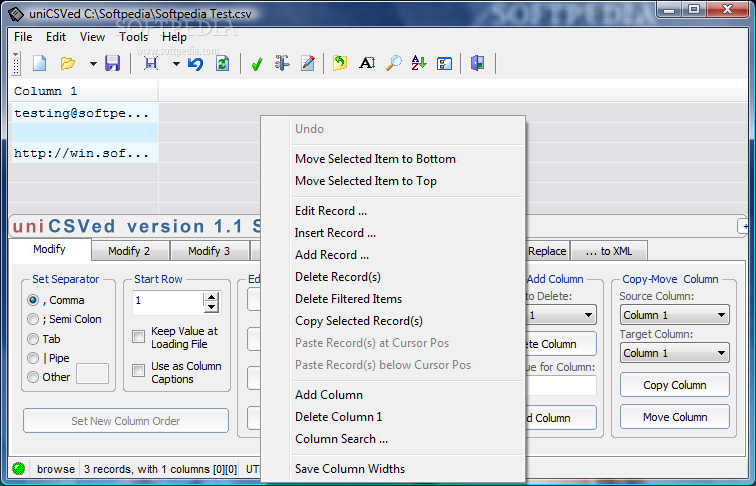Click the Set New Column Order button
This screenshot has height=486, width=756.
coord(126,421)
